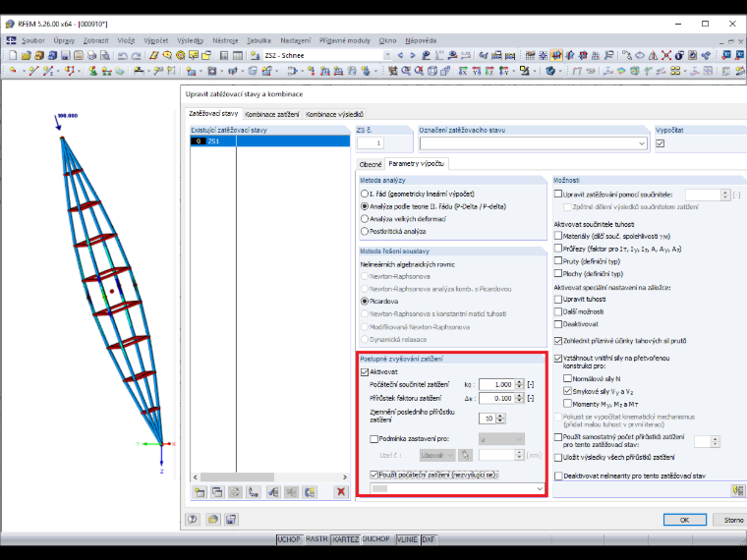Image resolution: width=747 pixels, height=560 pixels.
Task: Click the highlighted orange view toolbar icon
Action: 556,56
